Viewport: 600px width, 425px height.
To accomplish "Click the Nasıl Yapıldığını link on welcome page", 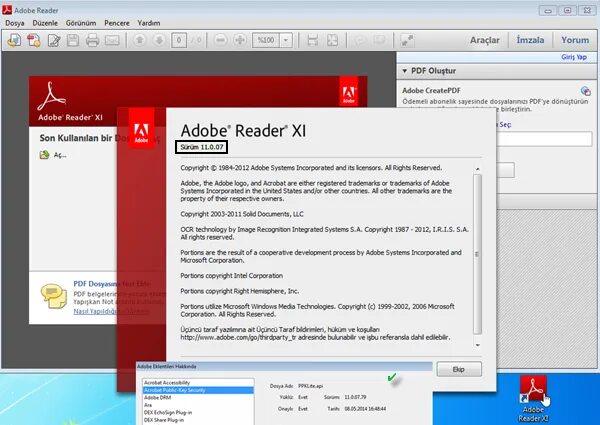I will coord(111,311).
